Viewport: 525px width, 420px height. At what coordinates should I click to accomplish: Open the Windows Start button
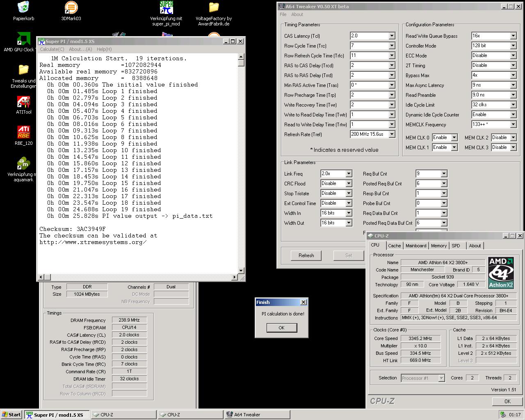coord(11,415)
